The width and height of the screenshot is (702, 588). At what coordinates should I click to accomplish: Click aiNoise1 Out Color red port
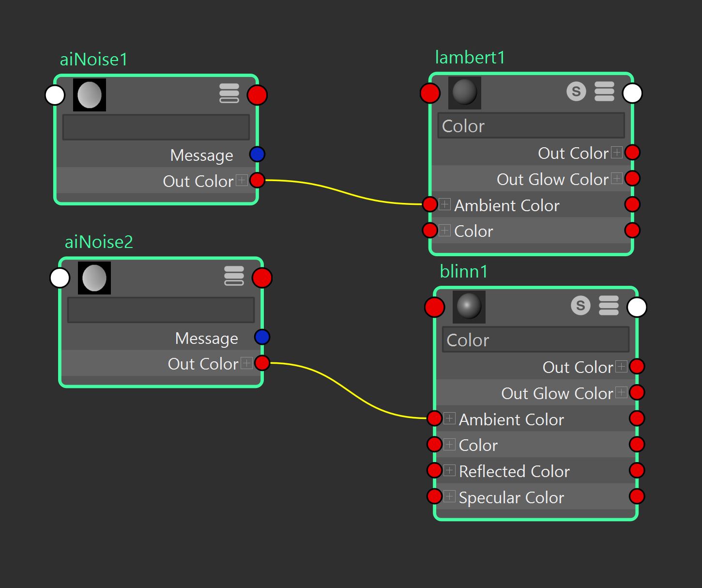coord(257,181)
